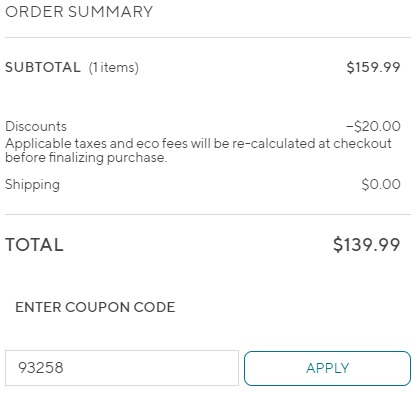Click the APPLY coupon button

click(x=327, y=368)
